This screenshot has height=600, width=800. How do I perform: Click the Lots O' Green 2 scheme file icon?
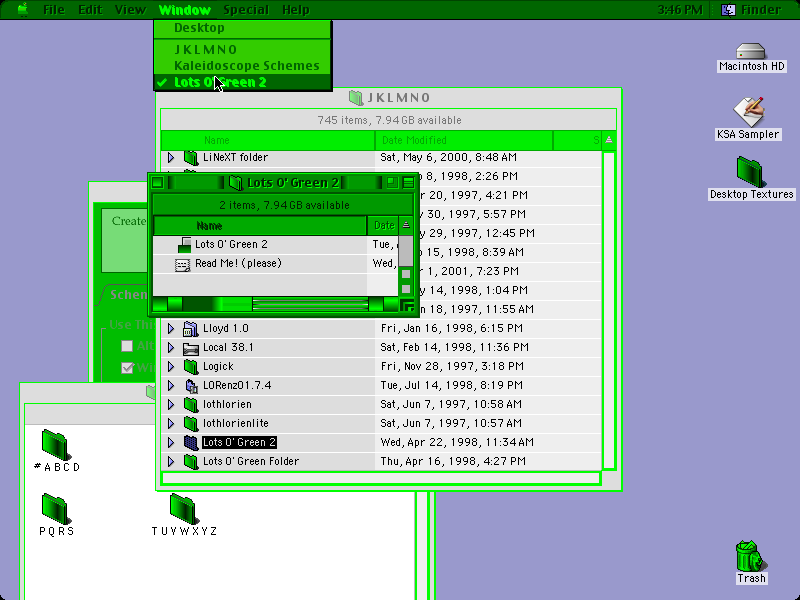(x=184, y=245)
